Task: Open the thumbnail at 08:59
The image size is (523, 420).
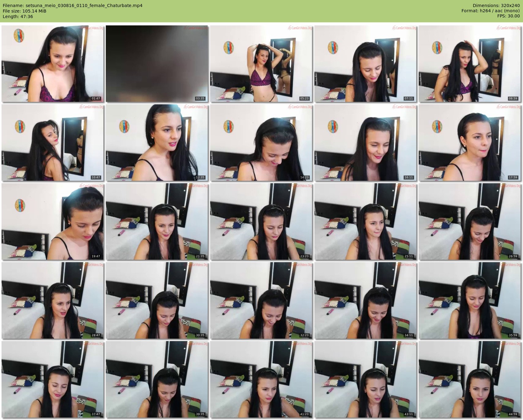Action: click(x=469, y=64)
